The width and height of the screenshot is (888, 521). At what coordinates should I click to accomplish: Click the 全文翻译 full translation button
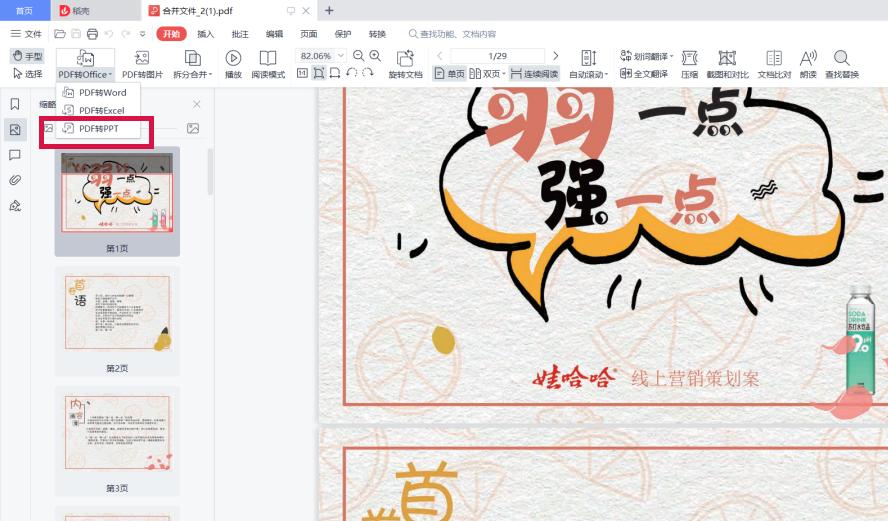tap(644, 74)
